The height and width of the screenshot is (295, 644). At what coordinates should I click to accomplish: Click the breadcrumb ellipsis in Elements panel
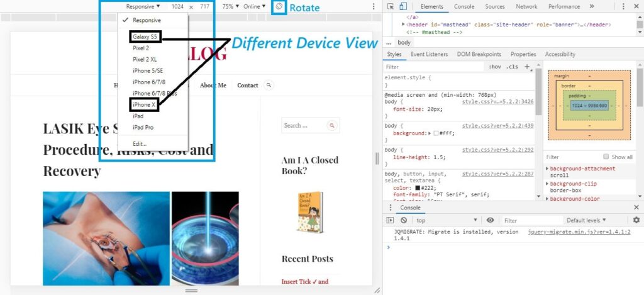point(389,43)
